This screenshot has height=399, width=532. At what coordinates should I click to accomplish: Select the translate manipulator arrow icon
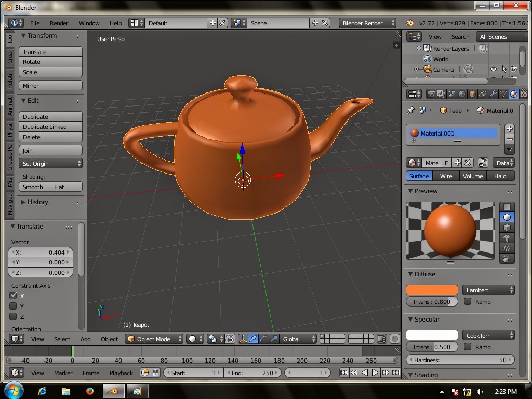[x=253, y=339]
